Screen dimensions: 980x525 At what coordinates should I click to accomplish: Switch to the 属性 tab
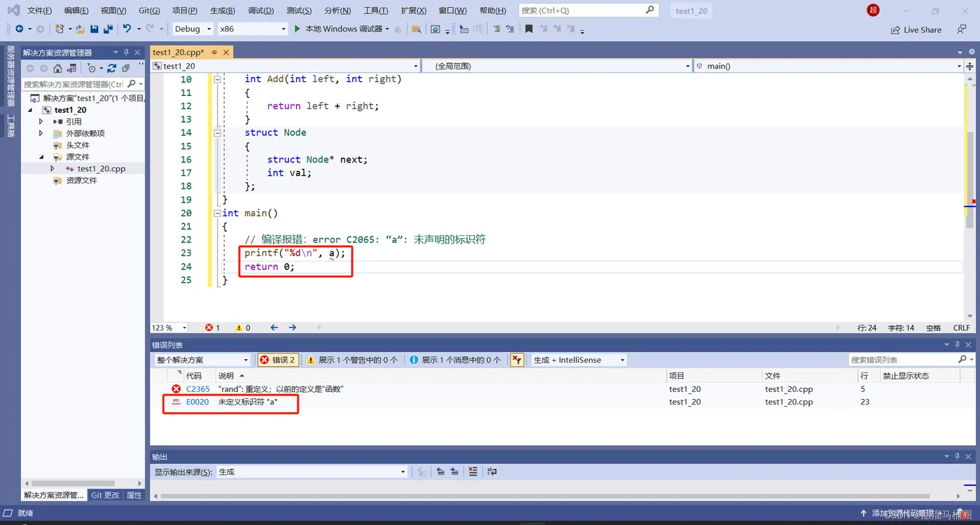(134, 495)
